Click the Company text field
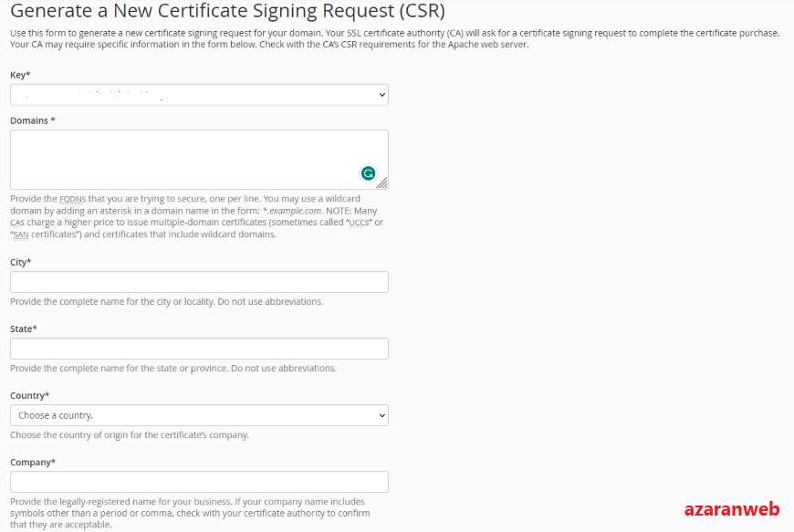The width and height of the screenshot is (794, 532). coord(199,482)
